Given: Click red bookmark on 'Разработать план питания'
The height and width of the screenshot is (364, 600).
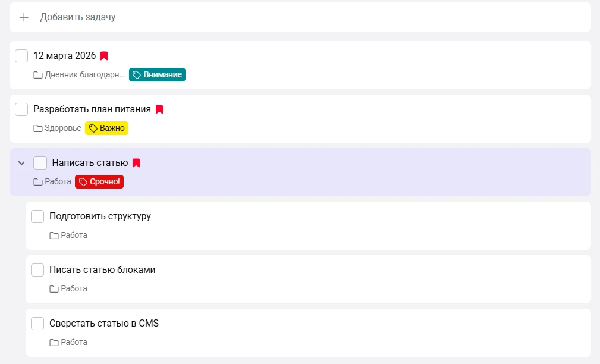Looking at the screenshot, I should pyautogui.click(x=159, y=109).
